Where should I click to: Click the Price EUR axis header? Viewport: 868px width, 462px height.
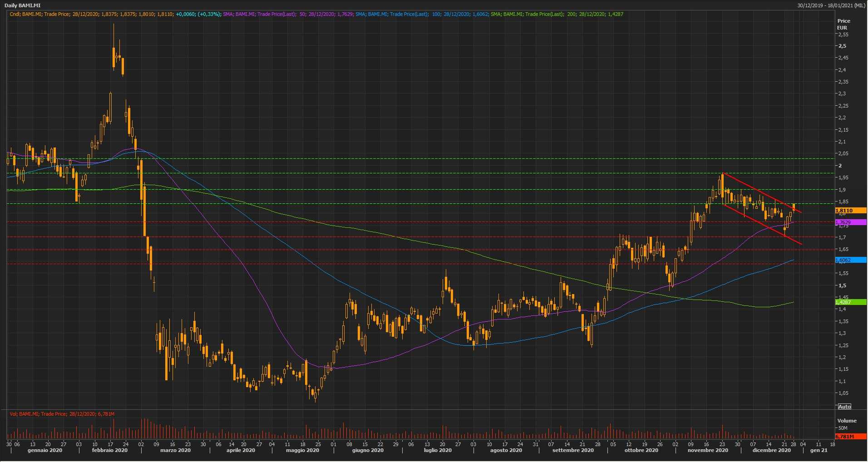tap(843, 24)
